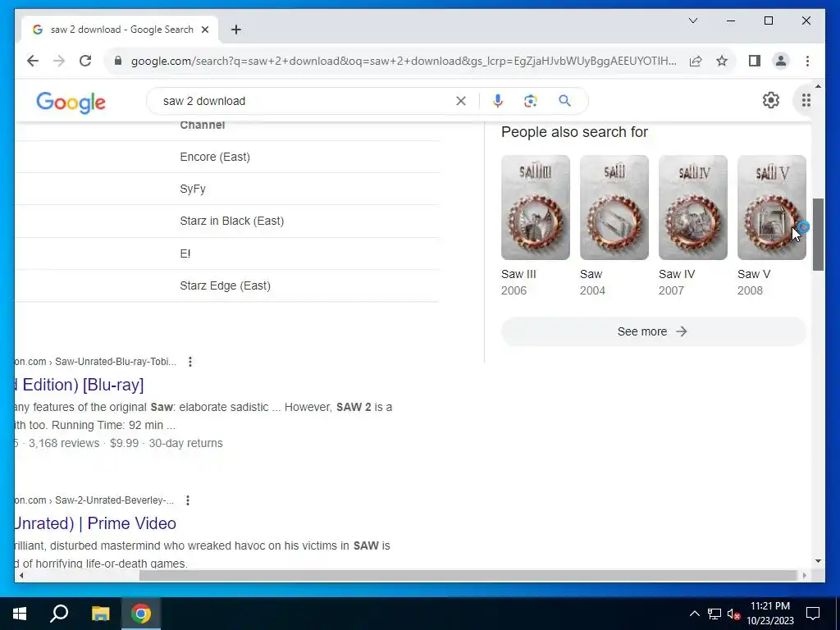Click the scroll up arrow
This screenshot has height=630, width=840.
coord(818,85)
